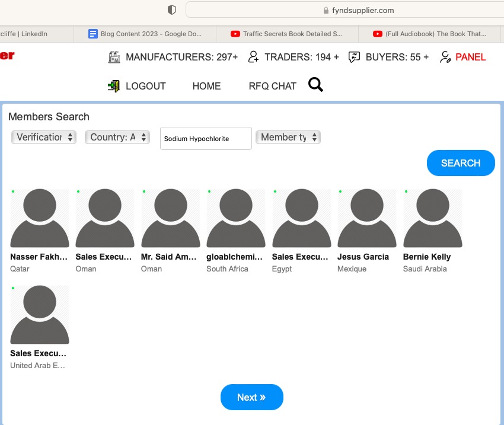The image size is (504, 425).
Task: Click Mr. Said Am... member name
Action: [x=169, y=257]
